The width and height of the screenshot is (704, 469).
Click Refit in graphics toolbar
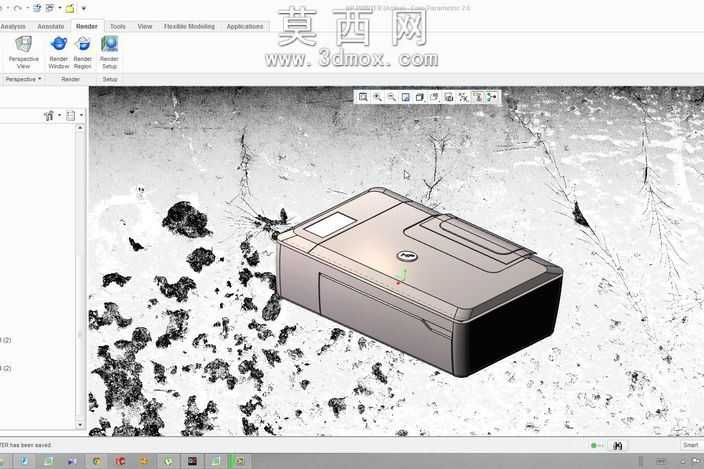pyautogui.click(x=363, y=97)
